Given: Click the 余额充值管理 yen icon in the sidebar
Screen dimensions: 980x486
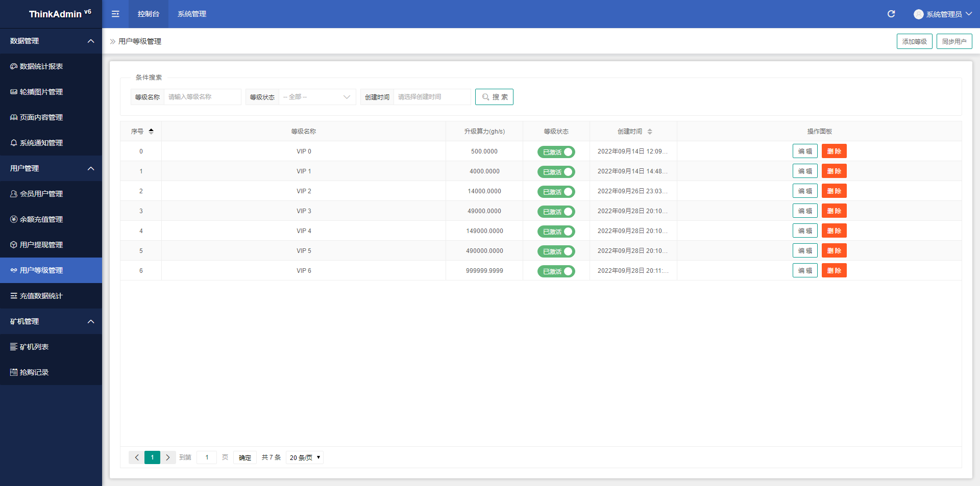Looking at the screenshot, I should [14, 219].
